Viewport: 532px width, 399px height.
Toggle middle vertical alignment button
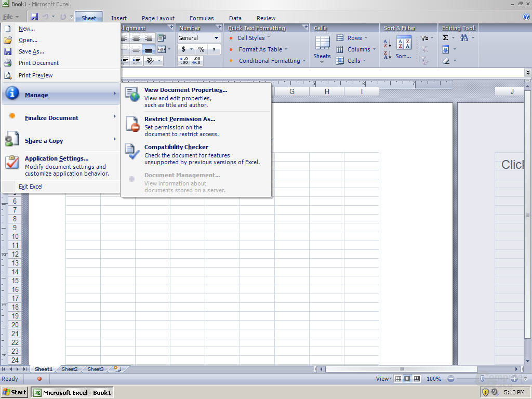(136, 50)
